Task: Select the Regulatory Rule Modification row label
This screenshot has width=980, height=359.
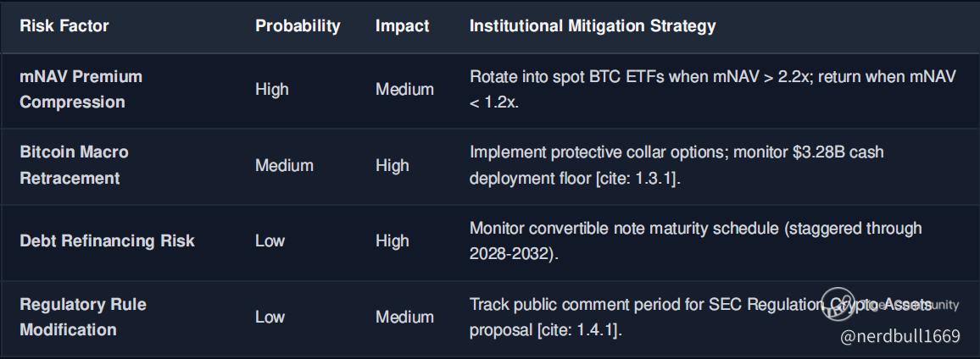Action: 83,317
